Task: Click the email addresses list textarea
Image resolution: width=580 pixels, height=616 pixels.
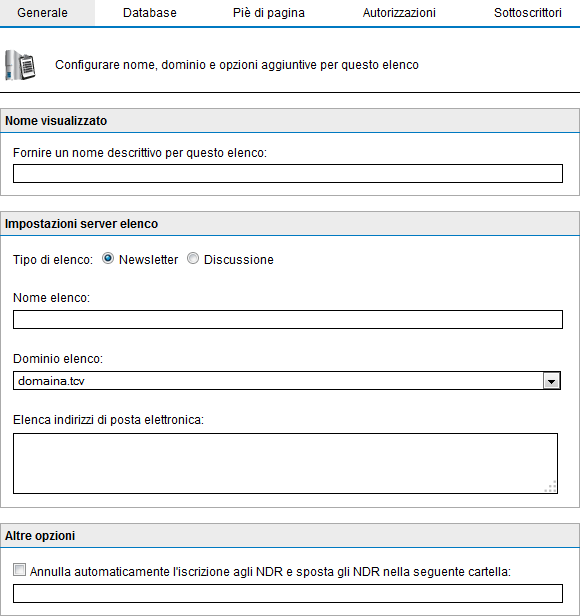Action: [285, 464]
